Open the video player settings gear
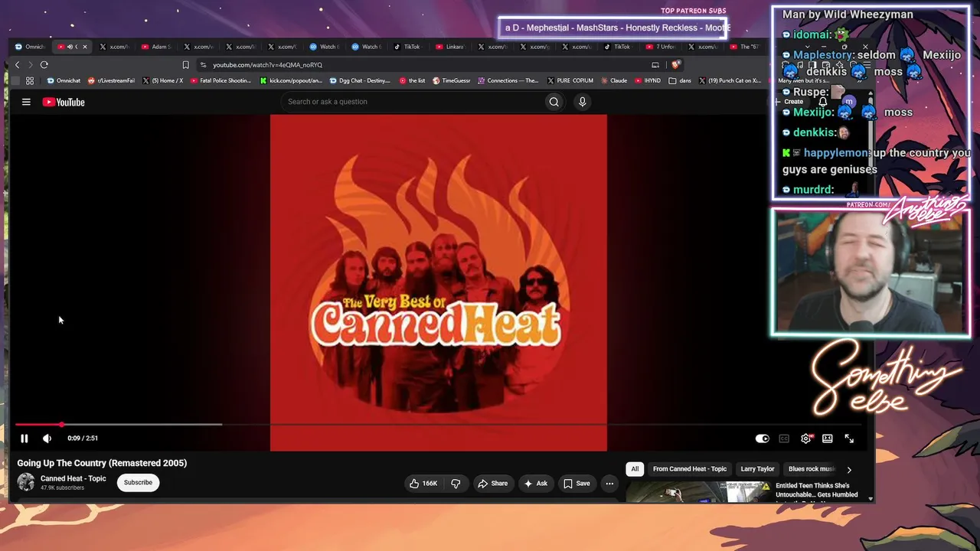This screenshot has height=551, width=980. pos(805,439)
